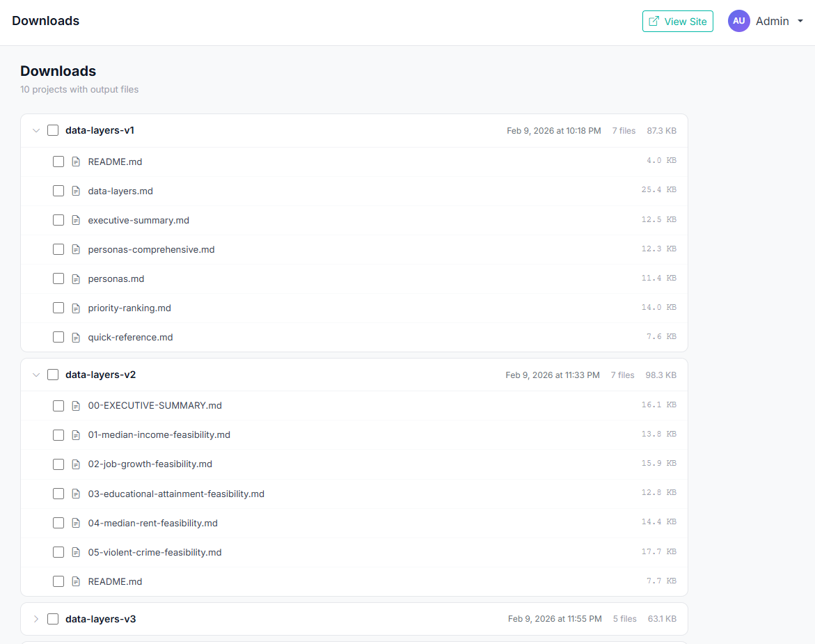815x644 pixels.
Task: Check the box for 02-job-growth-feasibility.md
Action: pyautogui.click(x=58, y=464)
